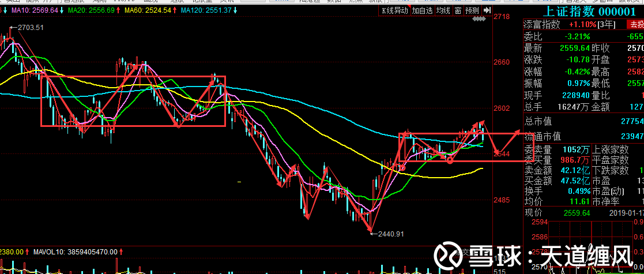Click the [3年] period label
The height and width of the screenshot is (274, 644).
607,25
